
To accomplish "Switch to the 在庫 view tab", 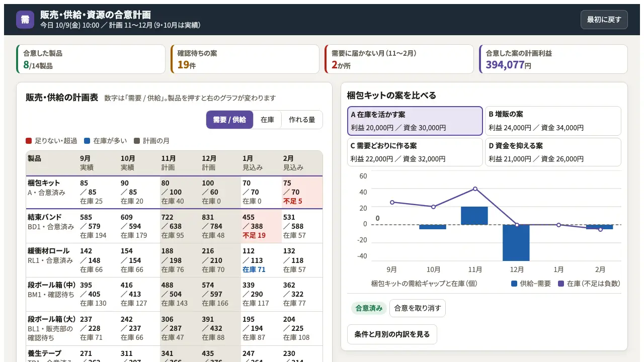I will point(267,120).
